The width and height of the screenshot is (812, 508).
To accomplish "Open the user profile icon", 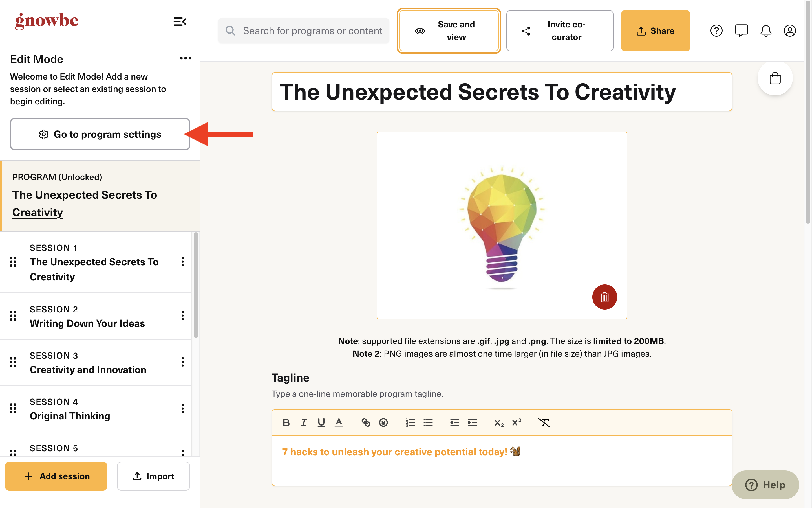I will coord(790,31).
